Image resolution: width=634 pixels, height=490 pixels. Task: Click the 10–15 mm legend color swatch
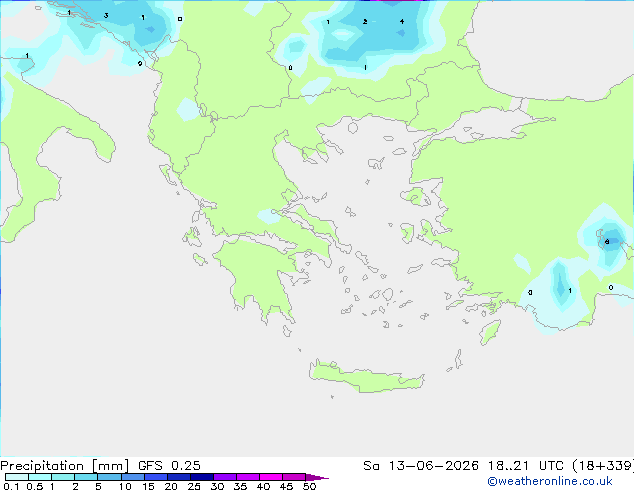click(x=132, y=477)
